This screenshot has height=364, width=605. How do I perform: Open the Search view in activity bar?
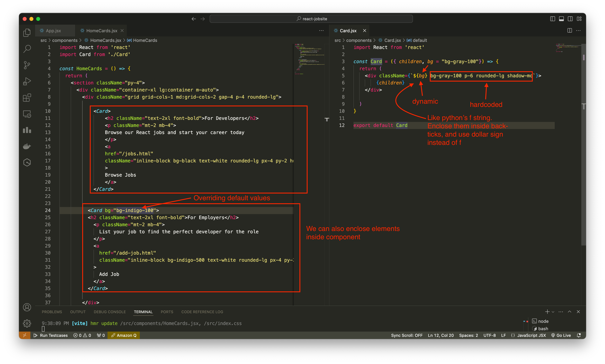(x=27, y=49)
